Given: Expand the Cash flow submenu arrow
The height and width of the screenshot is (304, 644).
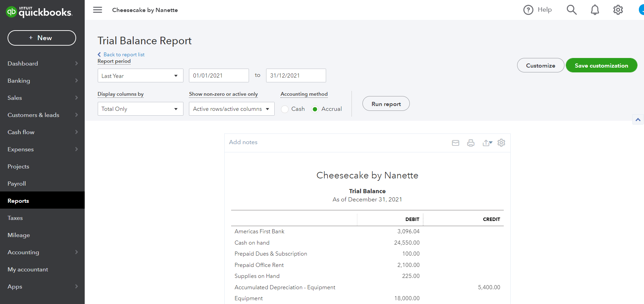Looking at the screenshot, I should [x=76, y=132].
